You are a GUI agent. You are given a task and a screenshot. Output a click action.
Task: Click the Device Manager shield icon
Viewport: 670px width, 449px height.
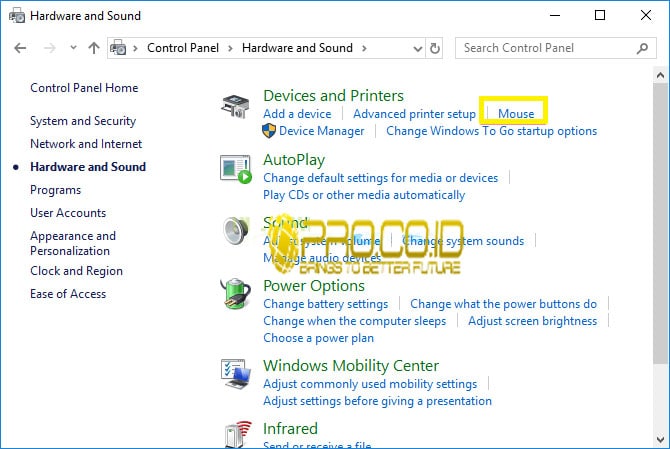[269, 131]
